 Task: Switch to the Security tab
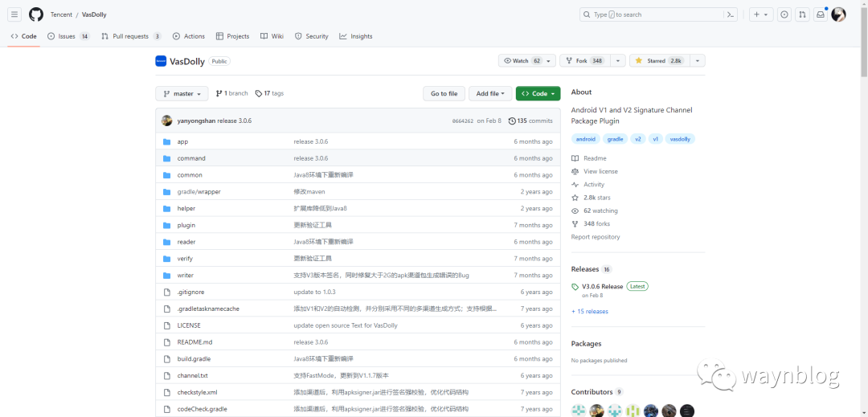coord(312,36)
